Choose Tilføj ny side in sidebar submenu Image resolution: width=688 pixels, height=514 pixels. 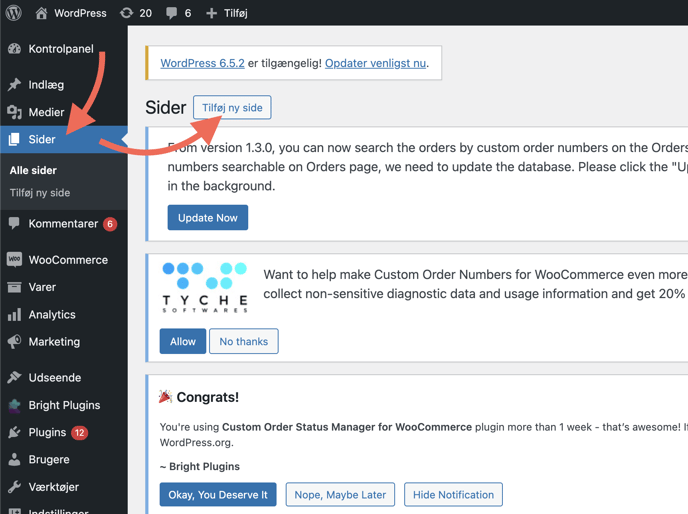pos(40,193)
